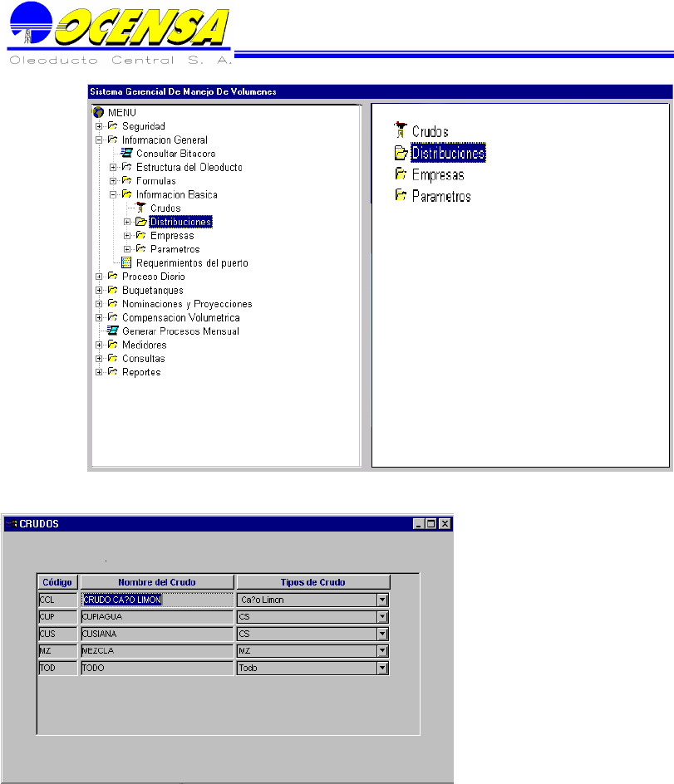
Task: Click the Consultar Bitacora document icon
Action: click(x=127, y=153)
